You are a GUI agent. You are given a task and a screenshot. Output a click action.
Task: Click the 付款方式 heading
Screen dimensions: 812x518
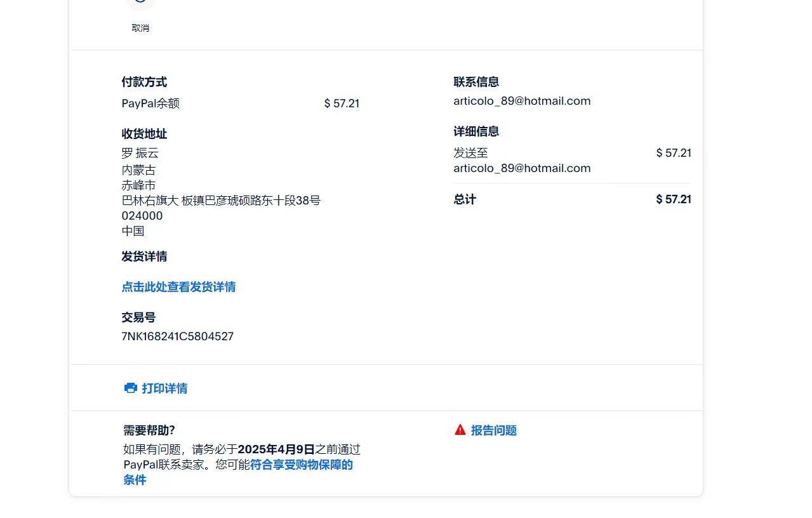144,82
